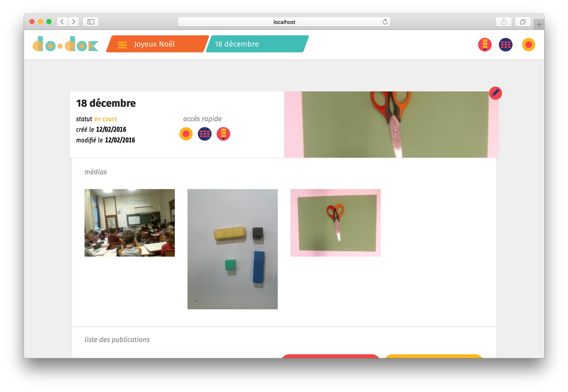Click the scissors banner cover image
This screenshot has width=568, height=392.
(x=391, y=125)
